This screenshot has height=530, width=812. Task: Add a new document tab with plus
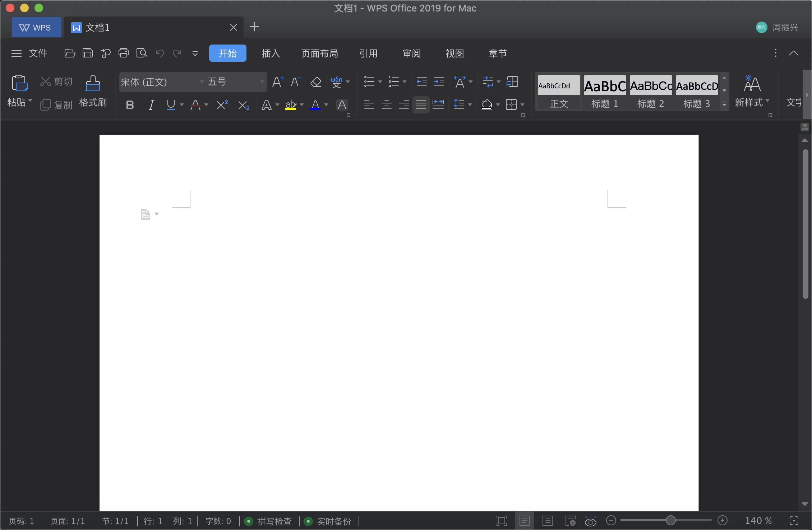click(x=254, y=27)
